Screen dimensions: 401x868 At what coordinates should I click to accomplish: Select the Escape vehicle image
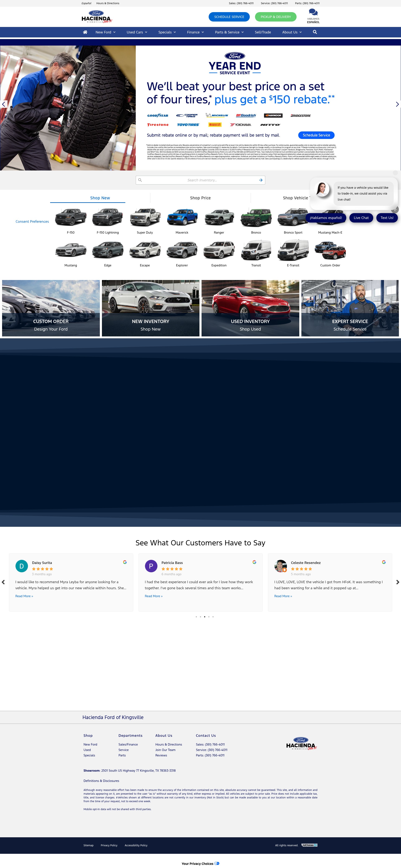coord(145,250)
